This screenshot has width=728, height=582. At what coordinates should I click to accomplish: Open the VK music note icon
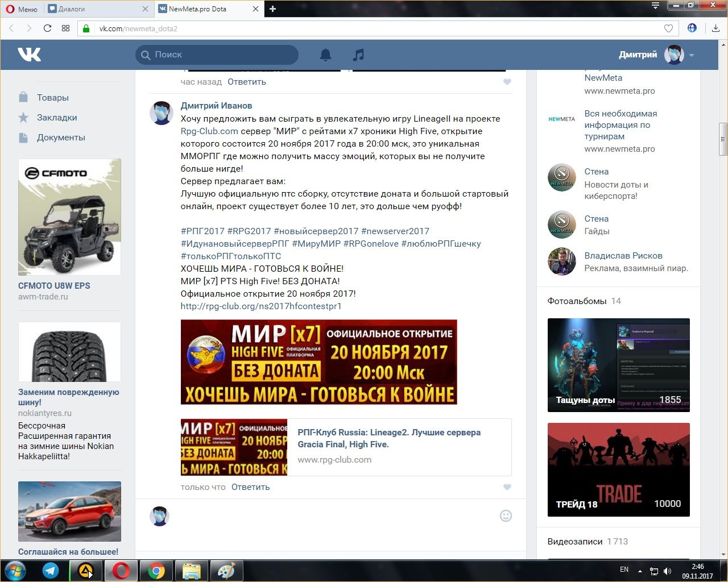tap(358, 55)
